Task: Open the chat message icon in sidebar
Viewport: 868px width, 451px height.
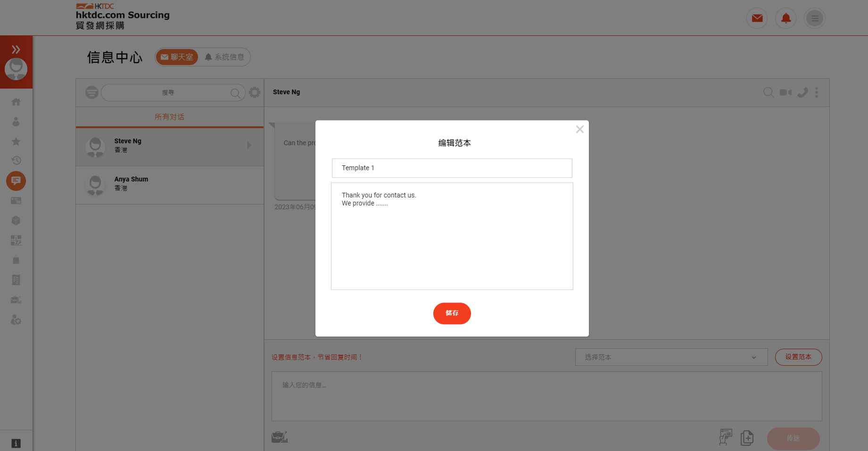Action: point(16,181)
